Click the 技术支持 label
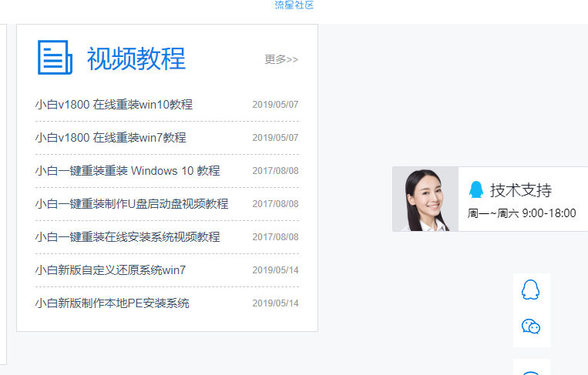 pyautogui.click(x=521, y=190)
